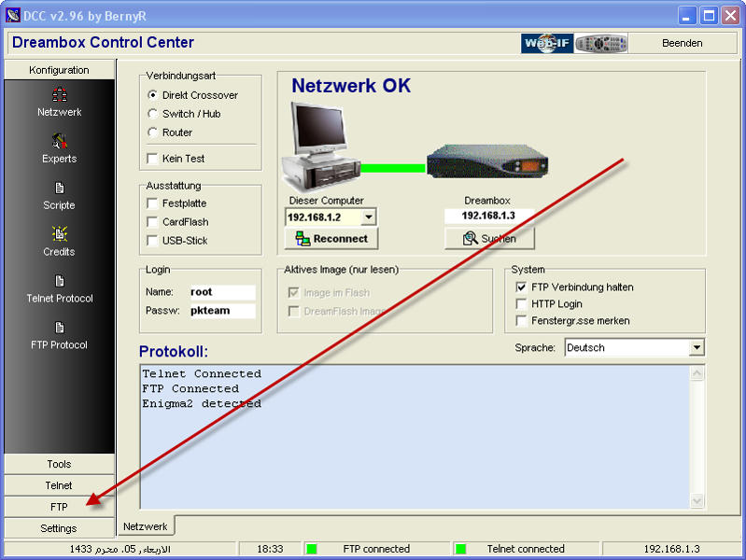The height and width of the screenshot is (560, 746).
Task: Click the 192.168.1.3 status bar entry
Action: click(x=671, y=549)
